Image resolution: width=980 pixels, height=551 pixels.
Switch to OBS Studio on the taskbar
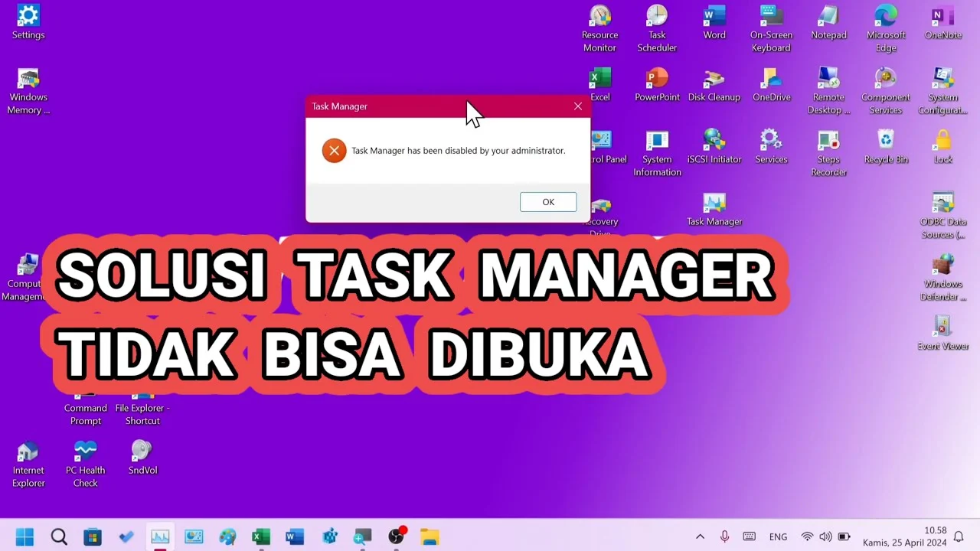point(396,536)
